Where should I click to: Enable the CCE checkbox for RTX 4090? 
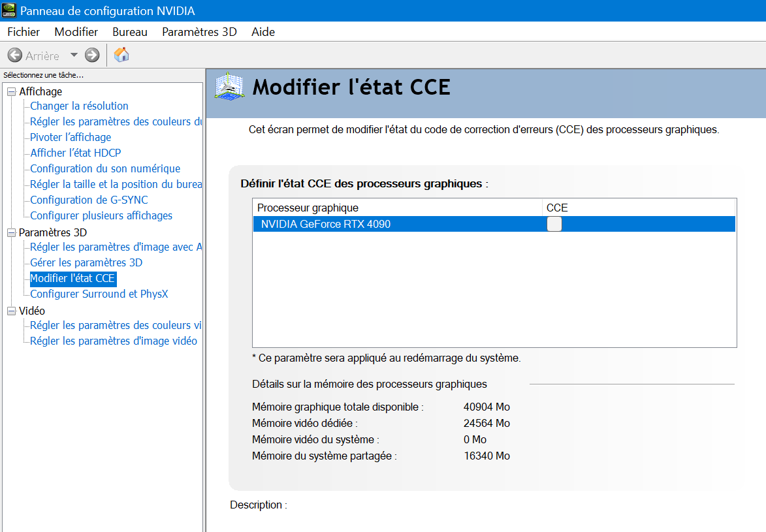pyautogui.click(x=554, y=224)
